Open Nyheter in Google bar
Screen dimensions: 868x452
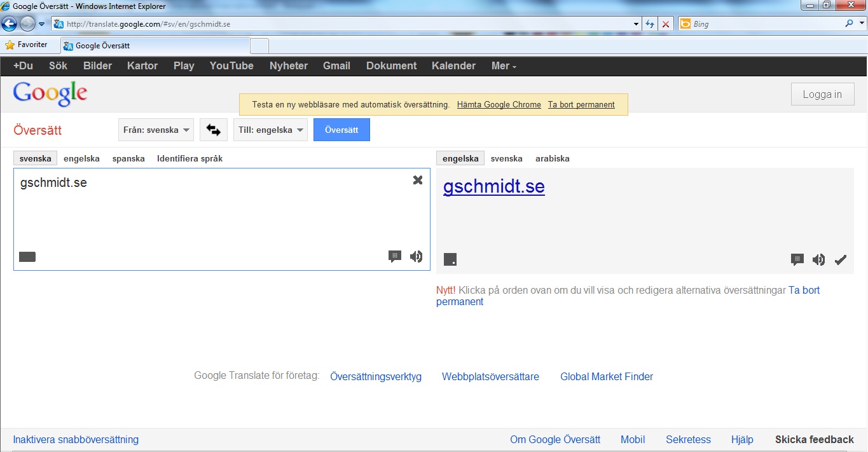[x=289, y=65]
